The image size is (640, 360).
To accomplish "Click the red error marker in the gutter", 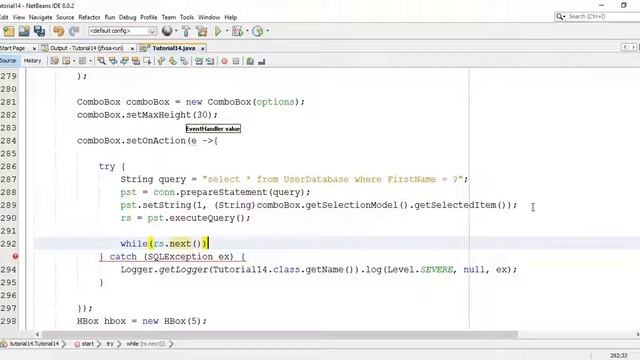I will pos(15,256).
